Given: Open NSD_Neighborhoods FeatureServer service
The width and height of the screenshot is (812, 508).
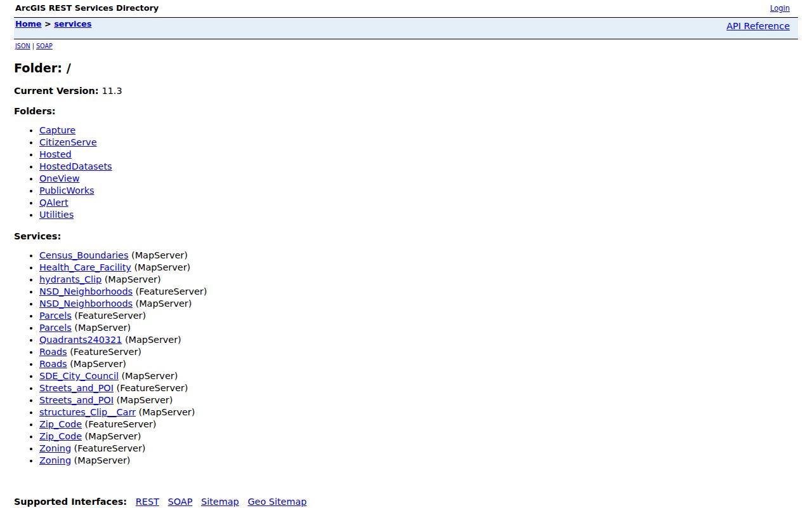Looking at the screenshot, I should (86, 291).
